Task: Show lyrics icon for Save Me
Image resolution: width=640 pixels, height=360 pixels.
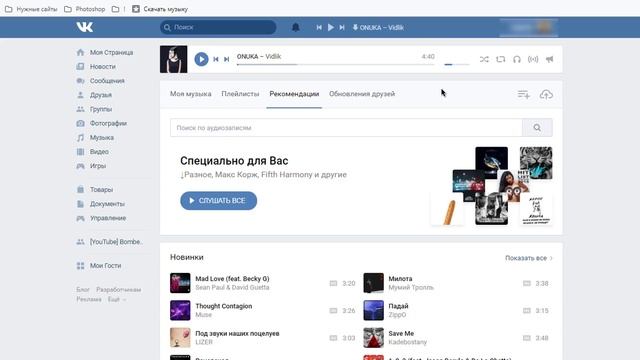Action: click(527, 338)
